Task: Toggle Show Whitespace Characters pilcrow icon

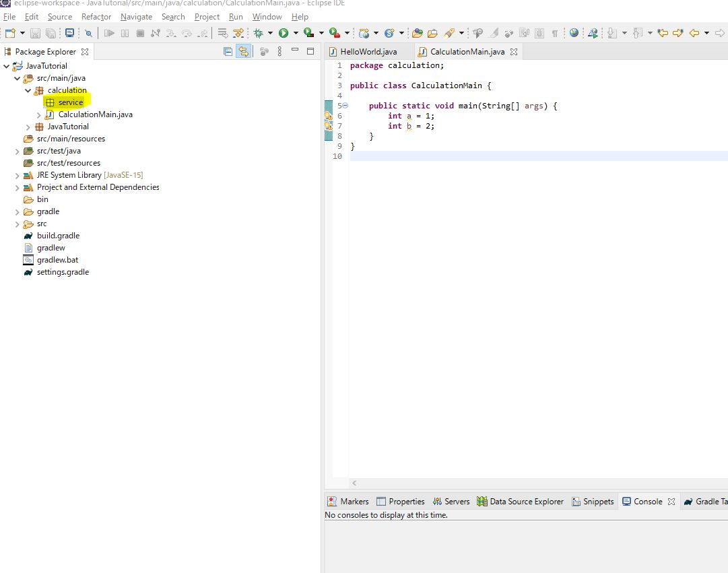Action: click(555, 33)
